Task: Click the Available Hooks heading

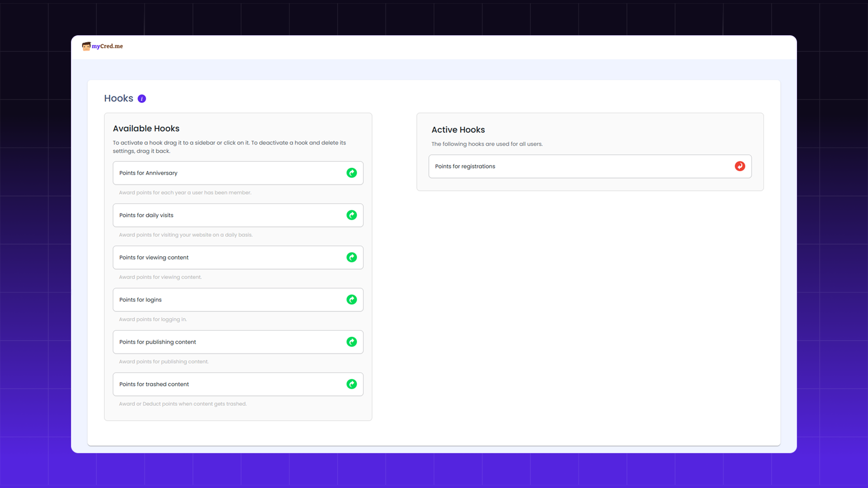Action: point(146,129)
